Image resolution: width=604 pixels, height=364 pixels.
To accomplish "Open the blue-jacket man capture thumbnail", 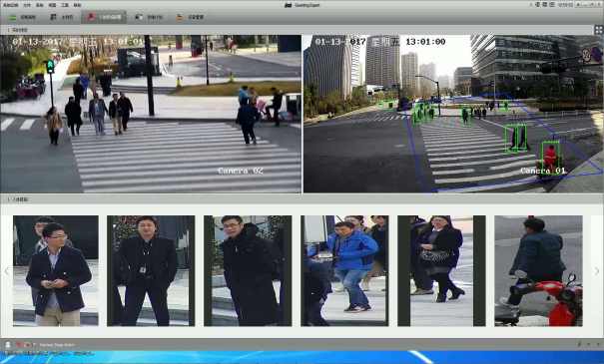I will click(344, 271).
